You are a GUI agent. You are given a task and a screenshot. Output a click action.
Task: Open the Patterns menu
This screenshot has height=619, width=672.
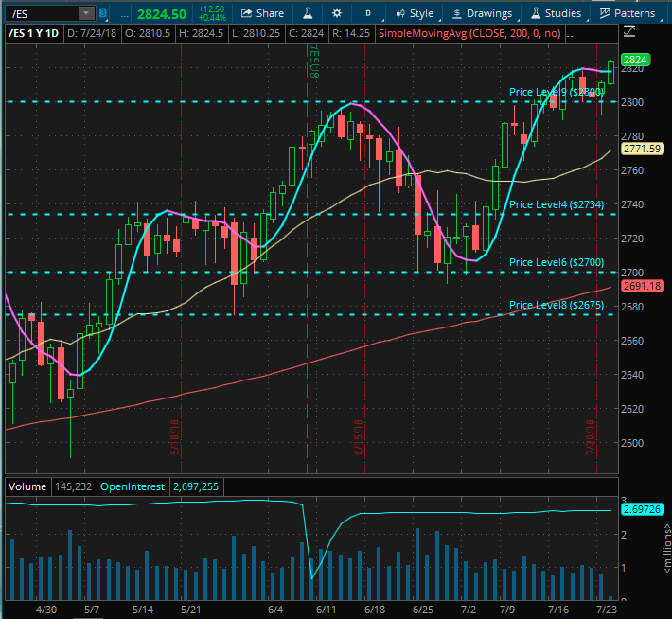[628, 13]
